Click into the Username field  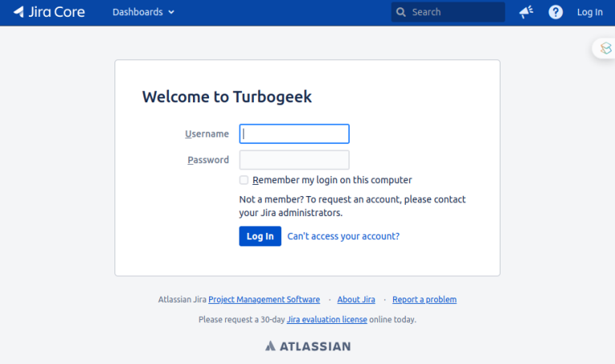tap(294, 134)
